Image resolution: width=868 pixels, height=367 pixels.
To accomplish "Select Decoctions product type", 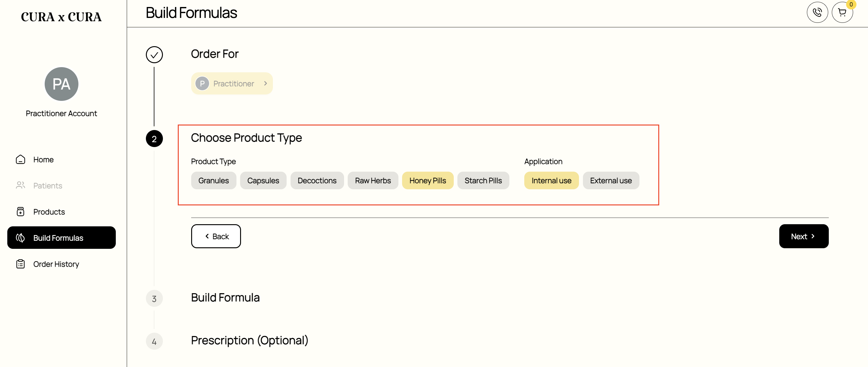I will tap(317, 180).
